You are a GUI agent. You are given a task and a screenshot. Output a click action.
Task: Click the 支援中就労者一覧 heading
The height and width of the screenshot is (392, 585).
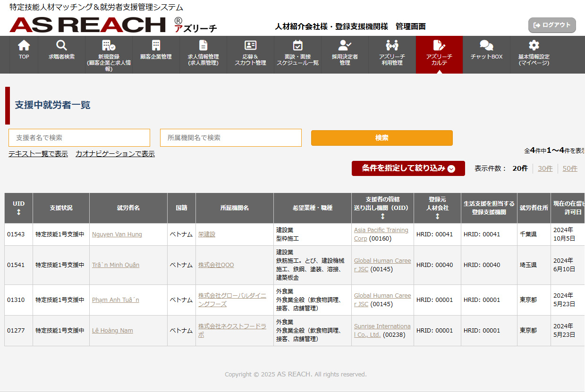tap(52, 105)
